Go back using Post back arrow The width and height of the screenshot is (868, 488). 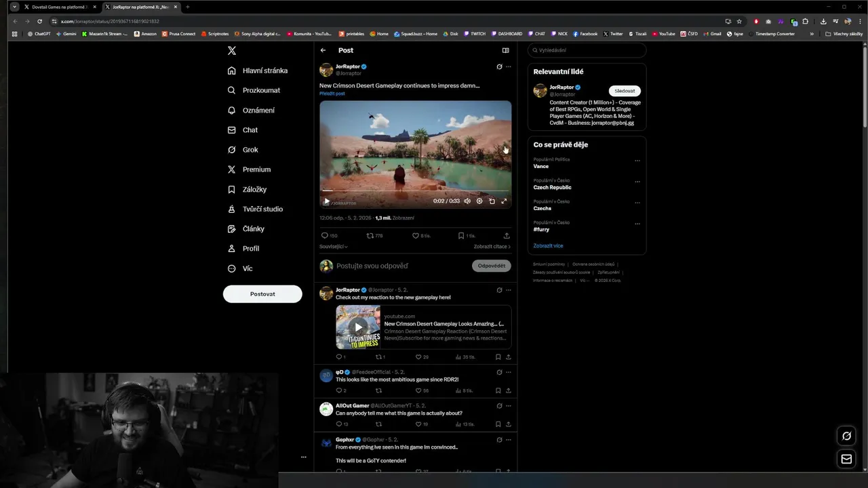(x=323, y=50)
